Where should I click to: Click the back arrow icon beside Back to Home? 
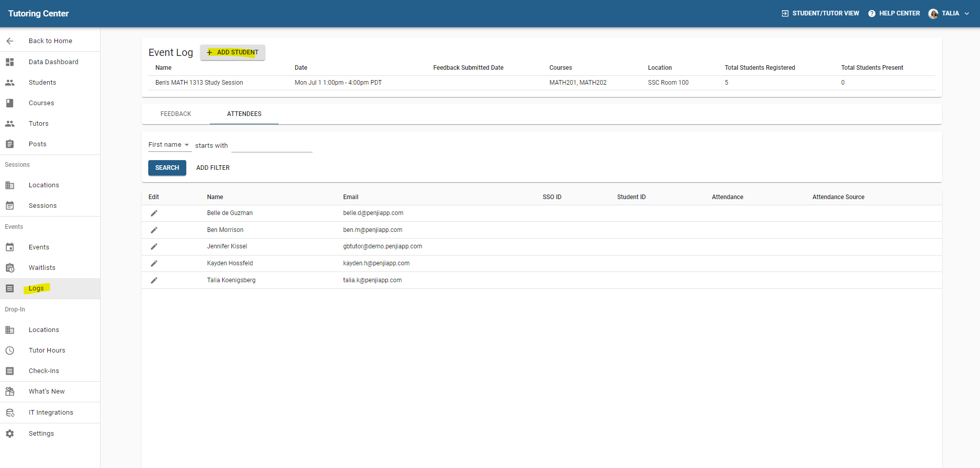point(10,41)
